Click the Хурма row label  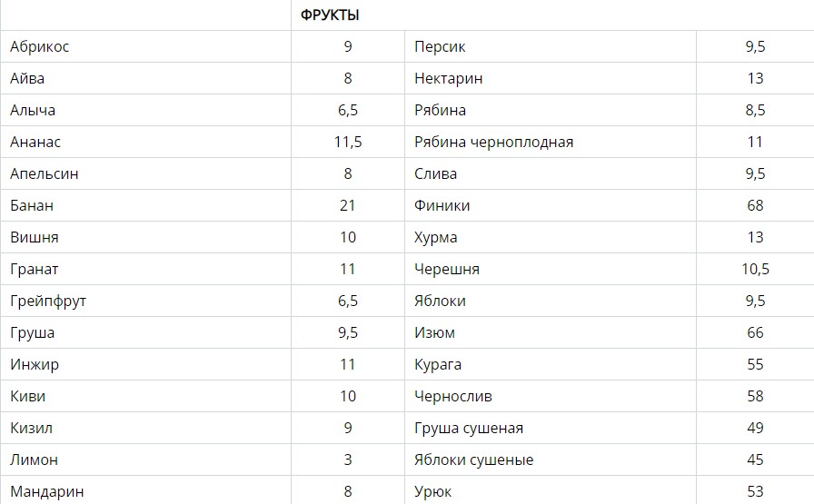(435, 238)
